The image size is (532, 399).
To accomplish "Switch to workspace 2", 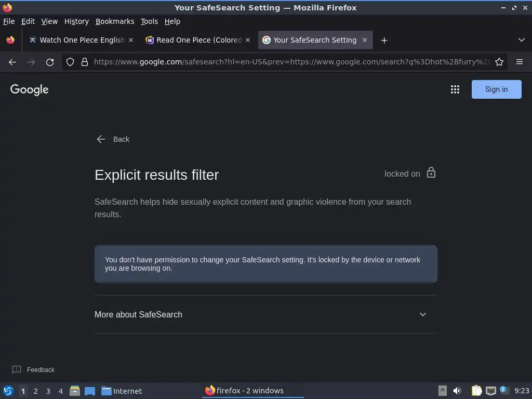I will point(36,391).
